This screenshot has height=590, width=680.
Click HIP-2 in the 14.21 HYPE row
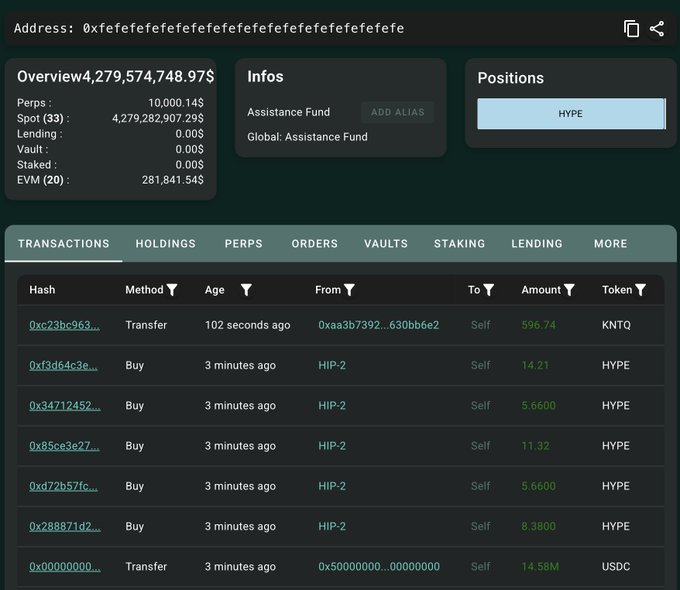tap(332, 365)
